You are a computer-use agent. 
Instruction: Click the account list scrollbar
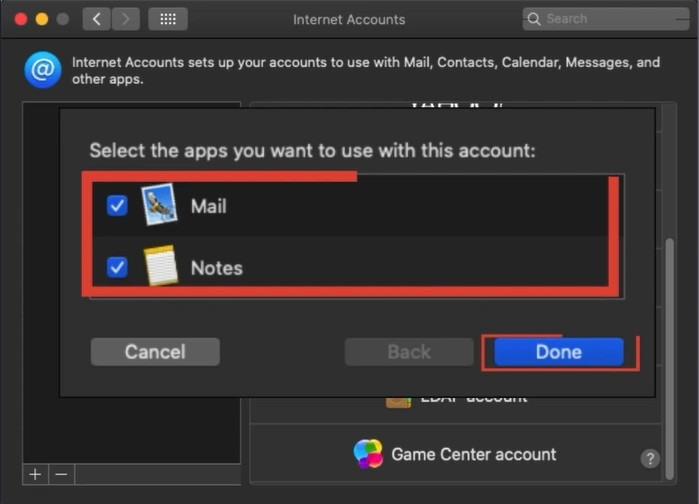pyautogui.click(x=669, y=359)
